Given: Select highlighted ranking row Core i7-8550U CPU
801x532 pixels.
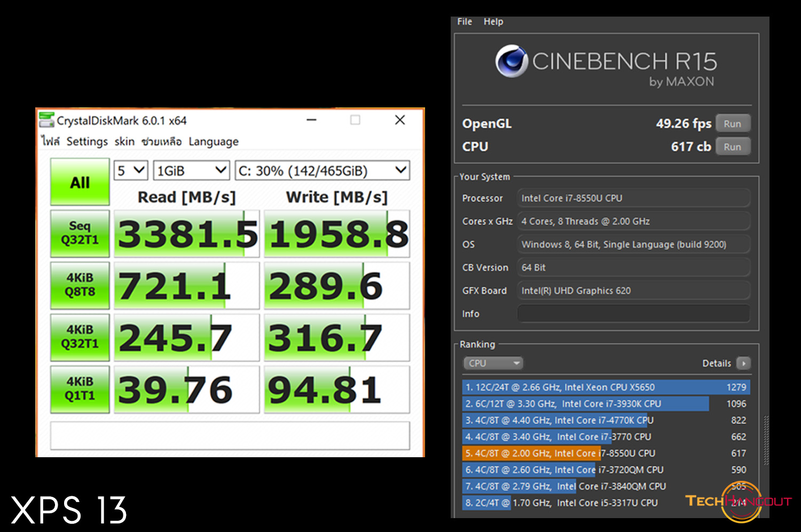Looking at the screenshot, I should coord(606,453).
